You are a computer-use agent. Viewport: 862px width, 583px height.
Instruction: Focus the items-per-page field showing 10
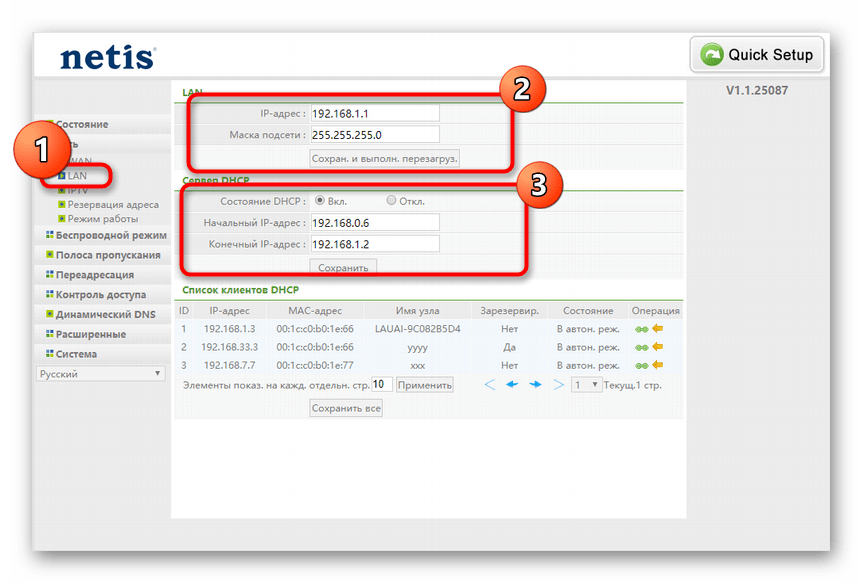(382, 384)
